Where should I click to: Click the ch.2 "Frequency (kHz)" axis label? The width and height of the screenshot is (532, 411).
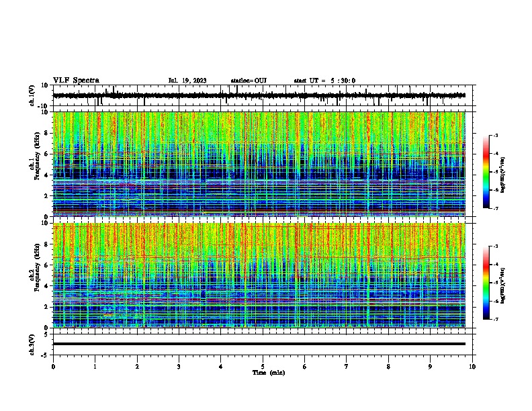[x=37, y=267]
